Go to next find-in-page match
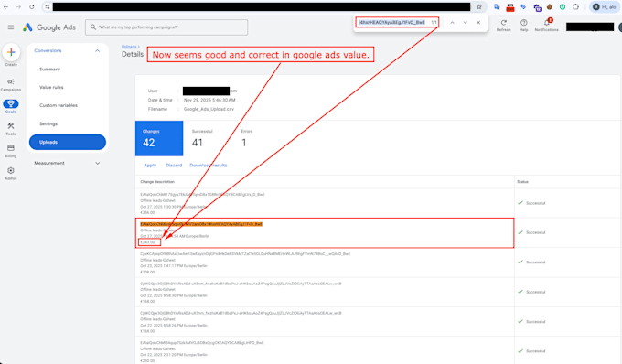 tap(466, 23)
